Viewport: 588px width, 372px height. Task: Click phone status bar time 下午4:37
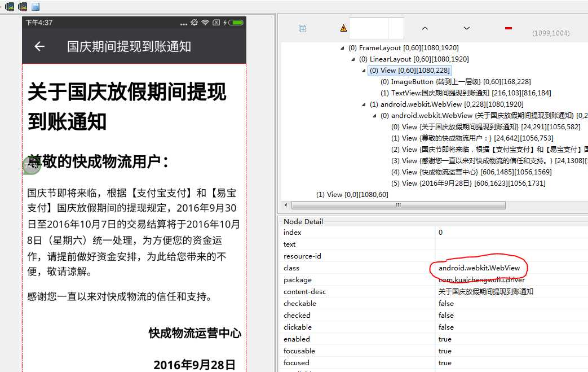[x=39, y=23]
